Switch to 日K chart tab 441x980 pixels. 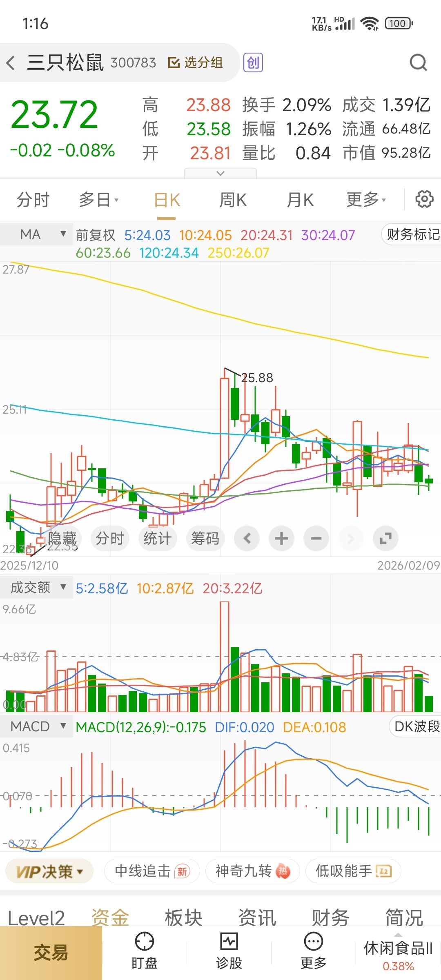point(167,200)
